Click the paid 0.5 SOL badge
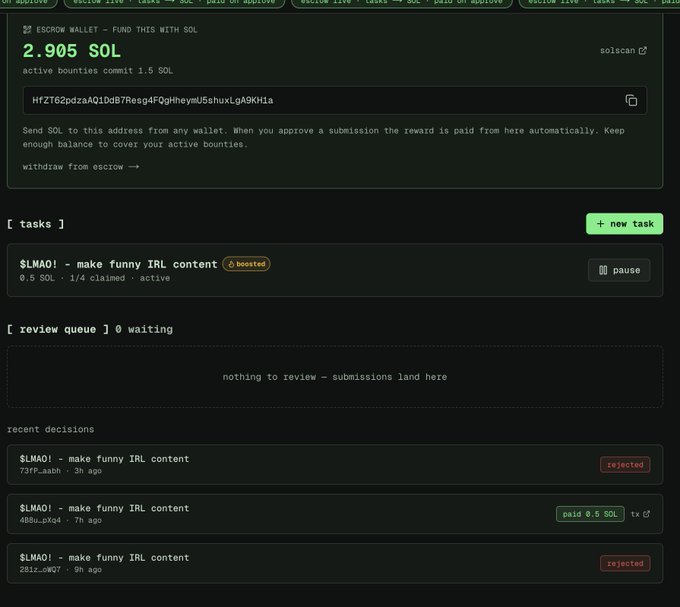The image size is (680, 607). [x=590, y=514]
